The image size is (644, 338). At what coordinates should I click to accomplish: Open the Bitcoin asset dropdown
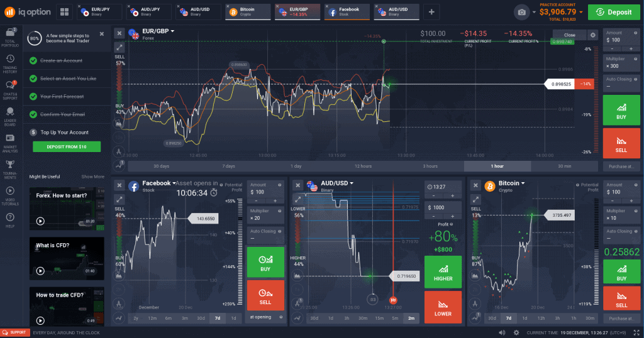[511, 183]
